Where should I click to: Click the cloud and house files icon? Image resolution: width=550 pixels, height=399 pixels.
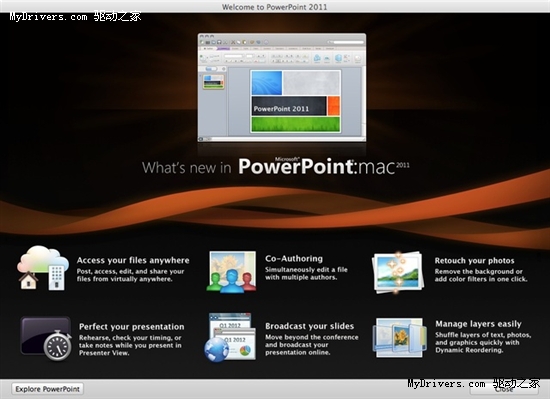[x=43, y=268]
